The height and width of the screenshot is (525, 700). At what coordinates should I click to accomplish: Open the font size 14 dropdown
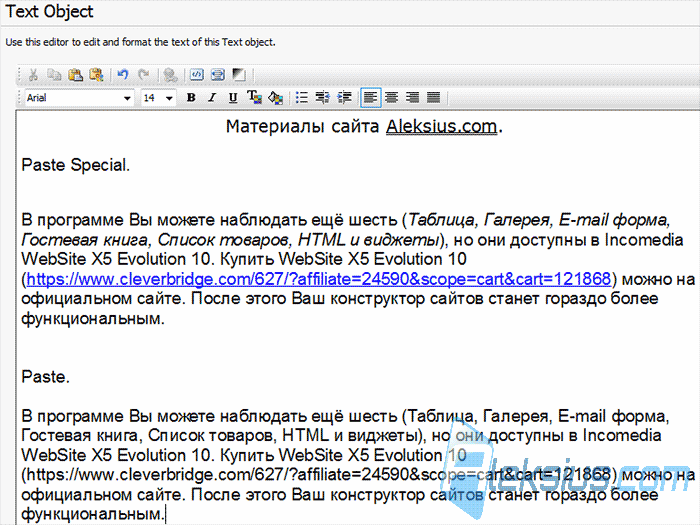[169, 98]
